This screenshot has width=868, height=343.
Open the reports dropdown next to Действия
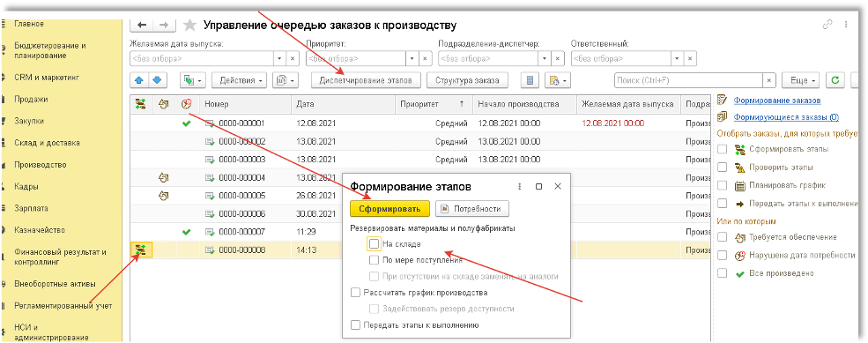[x=286, y=80]
